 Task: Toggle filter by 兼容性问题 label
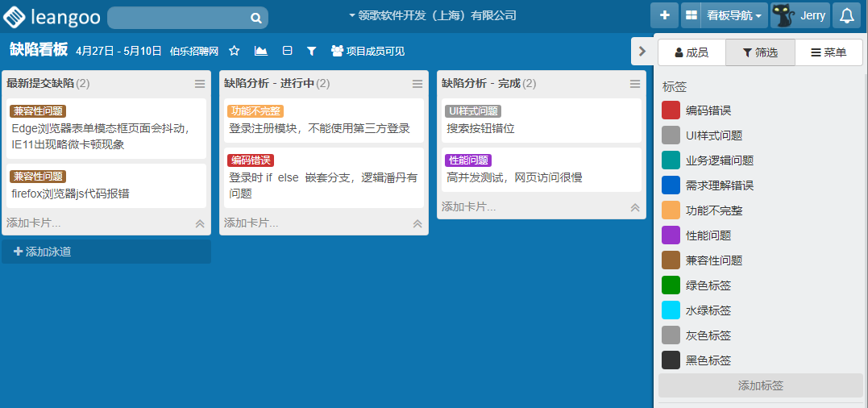coord(713,260)
